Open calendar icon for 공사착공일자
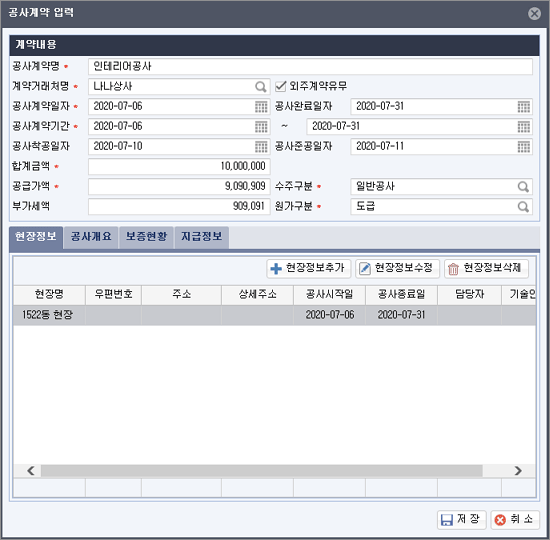The image size is (550, 540). 261,147
